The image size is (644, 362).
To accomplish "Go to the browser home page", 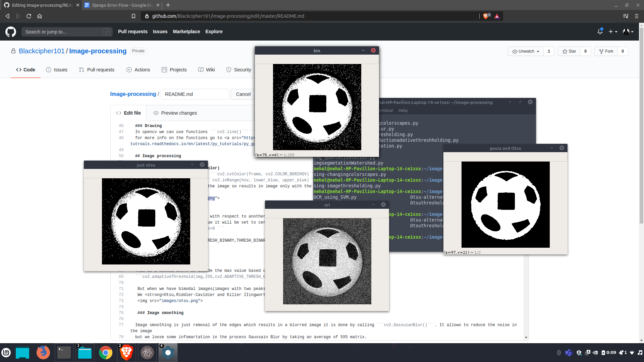I will tap(40, 16).
